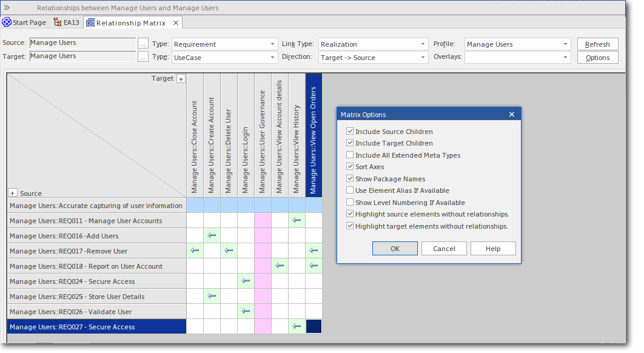Click the Target browse ellipsis button
Image resolution: width=644 pixels, height=353 pixels.
coord(143,57)
